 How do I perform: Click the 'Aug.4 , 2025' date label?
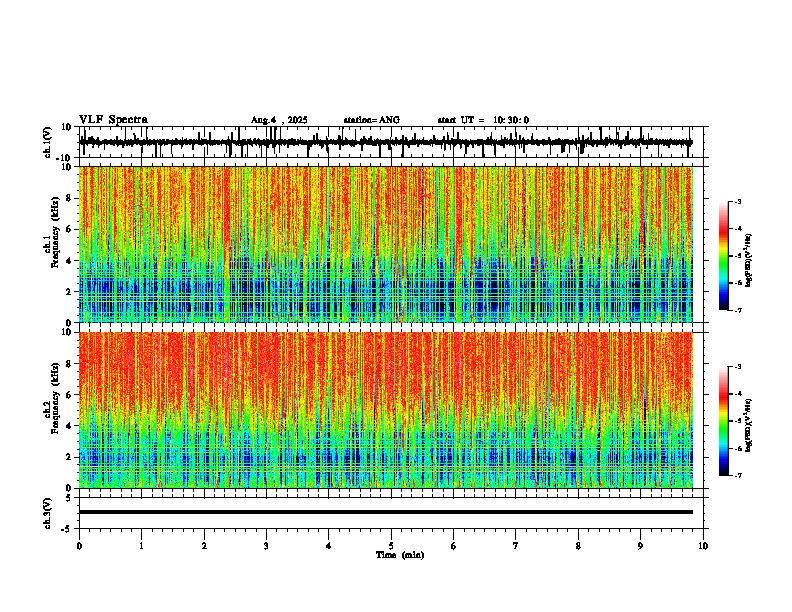[279, 120]
